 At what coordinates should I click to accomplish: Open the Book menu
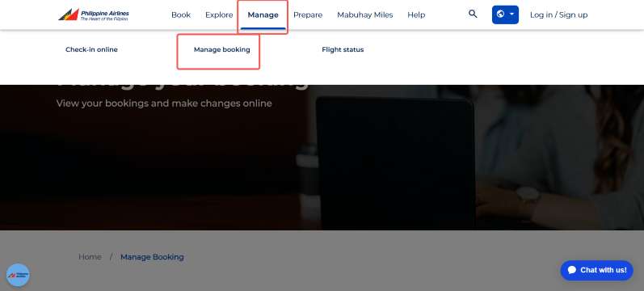point(181,15)
